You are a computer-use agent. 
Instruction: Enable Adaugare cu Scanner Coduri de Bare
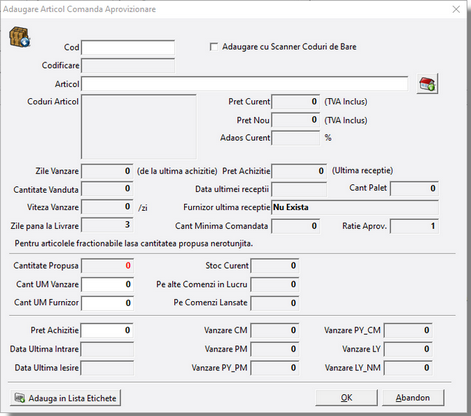(x=214, y=47)
